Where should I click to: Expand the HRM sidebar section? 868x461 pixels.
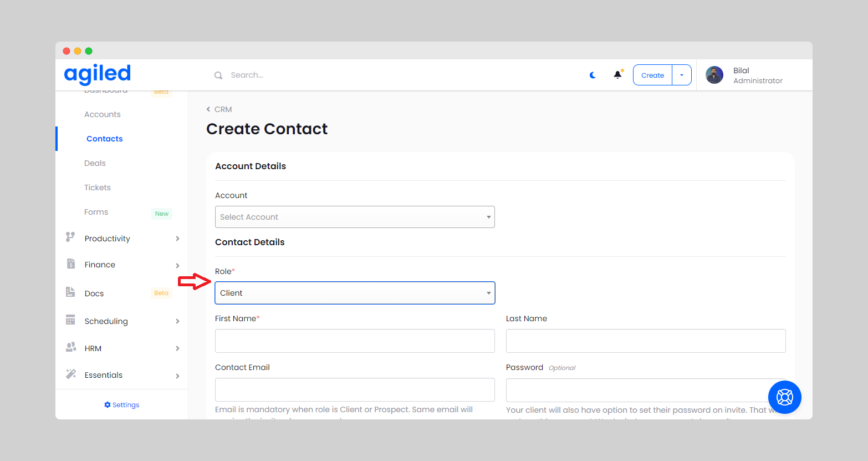[177, 348]
